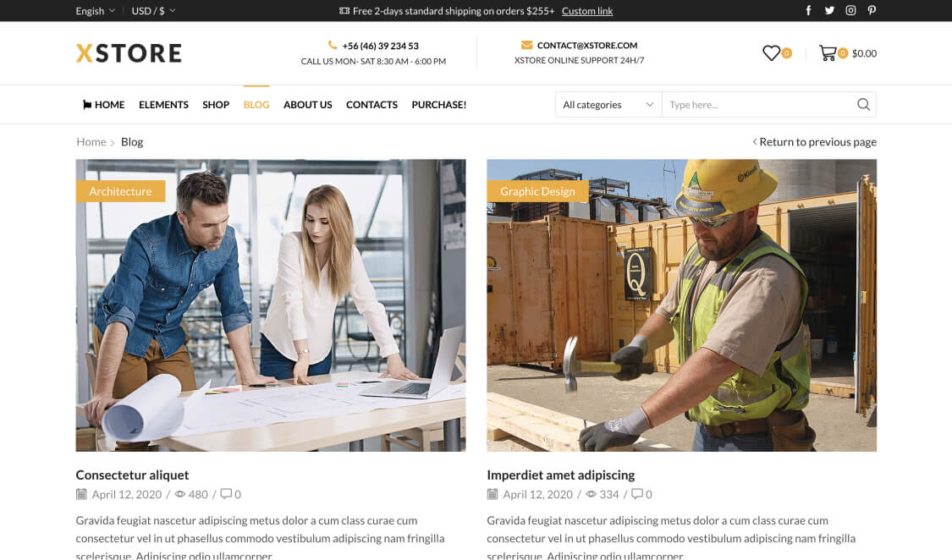
Task: Open the About Us menu item
Action: click(x=307, y=105)
